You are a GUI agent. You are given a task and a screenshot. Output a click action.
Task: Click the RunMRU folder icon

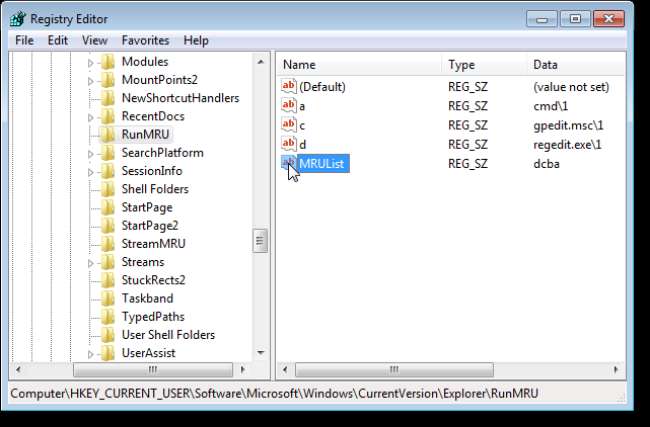(x=108, y=135)
